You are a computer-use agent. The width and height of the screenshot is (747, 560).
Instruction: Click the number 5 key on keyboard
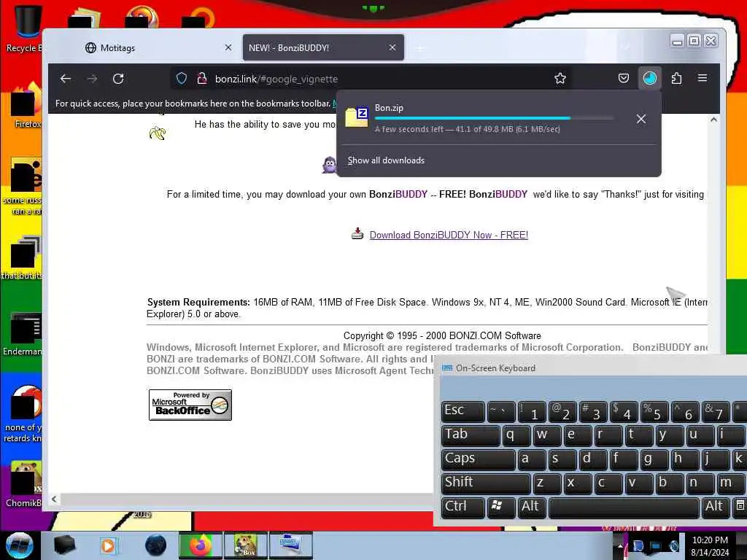[654, 411]
